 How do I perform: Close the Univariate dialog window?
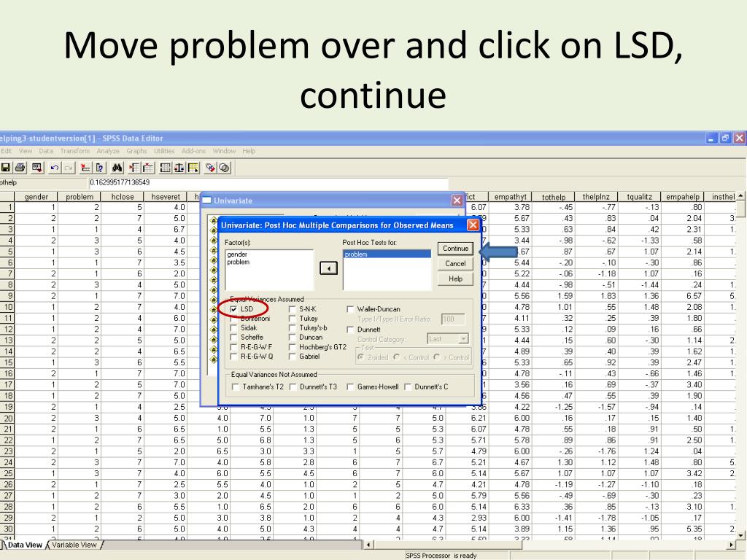[x=457, y=200]
